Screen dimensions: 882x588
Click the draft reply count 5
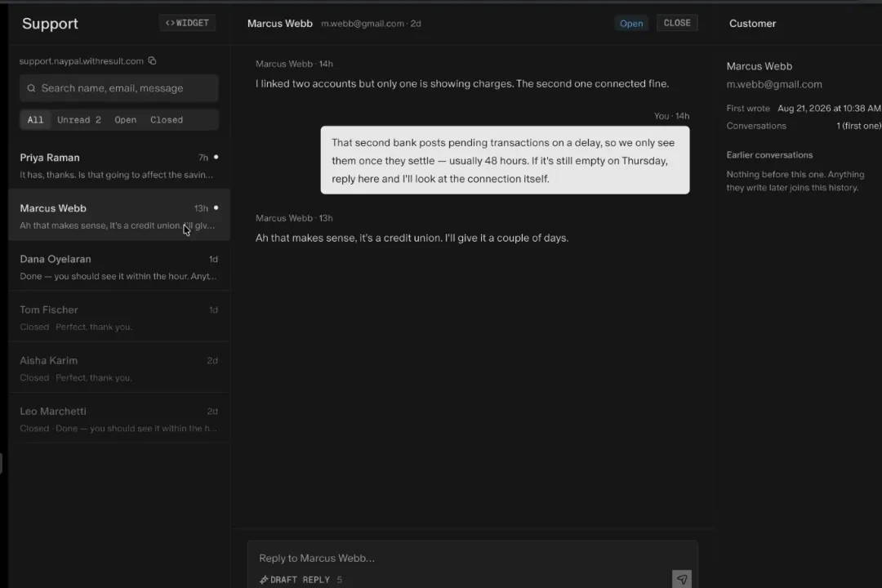[339, 580]
